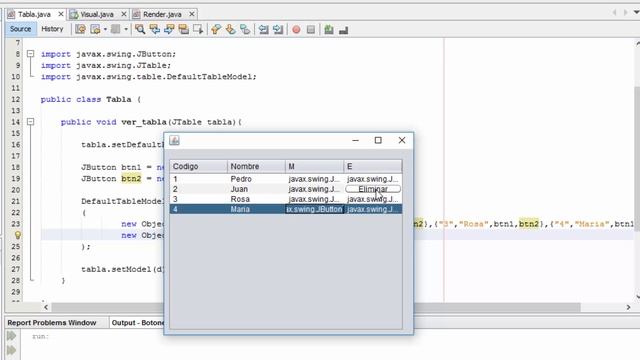Find the previous occurrence

tap(155, 29)
